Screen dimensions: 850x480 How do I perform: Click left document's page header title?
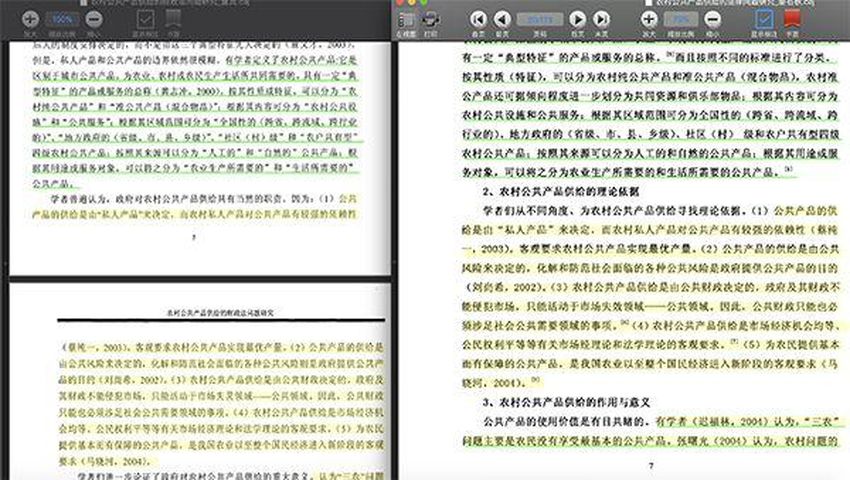pos(220,313)
